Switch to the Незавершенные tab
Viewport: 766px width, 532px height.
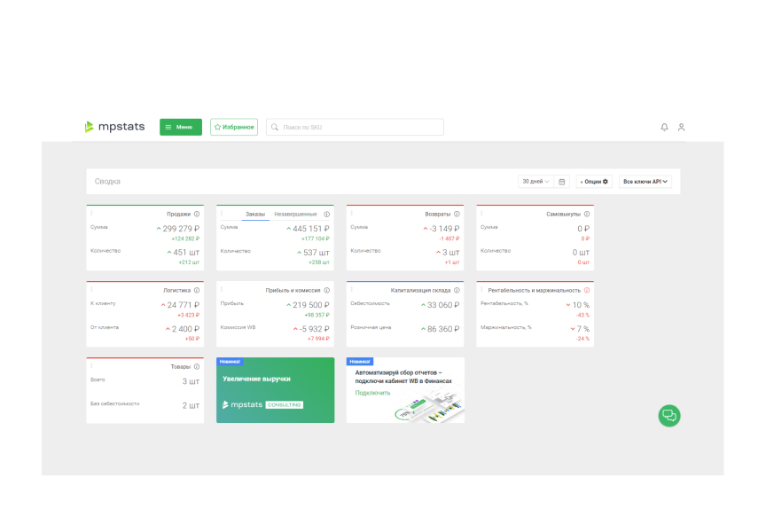[295, 214]
